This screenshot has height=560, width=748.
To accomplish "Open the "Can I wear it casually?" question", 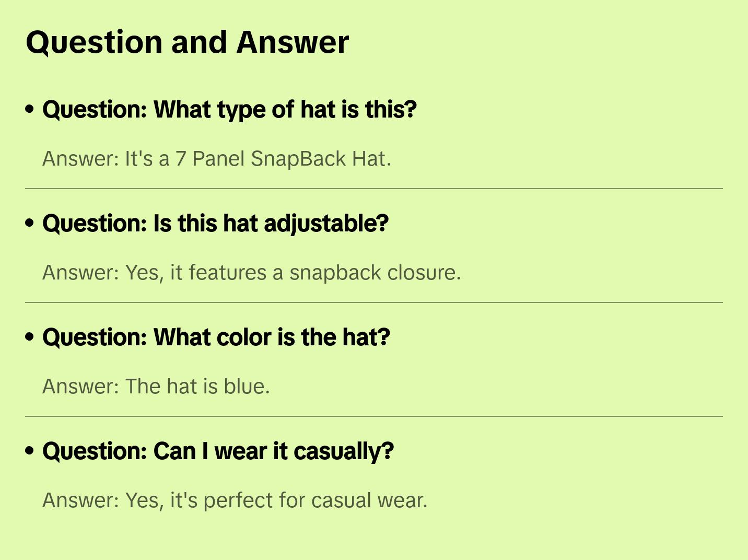I will (218, 451).
